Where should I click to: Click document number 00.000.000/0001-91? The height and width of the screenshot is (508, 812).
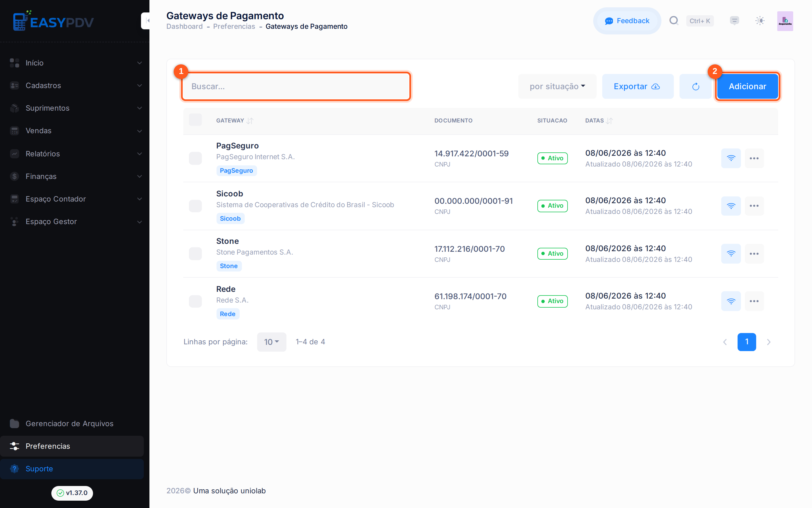coord(473,201)
